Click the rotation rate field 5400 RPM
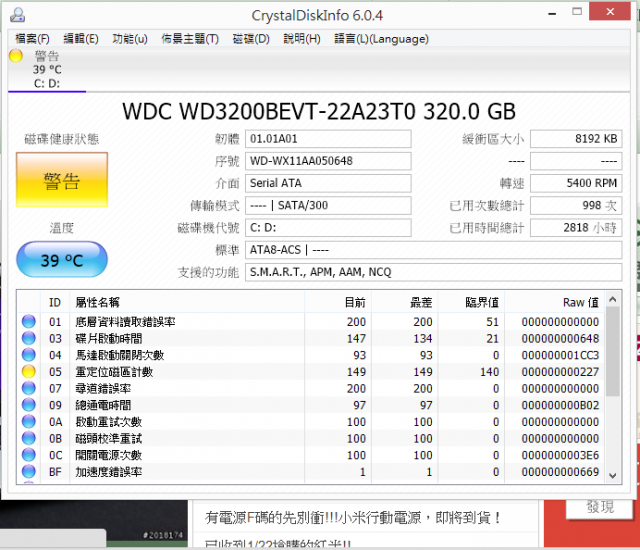 pos(576,183)
